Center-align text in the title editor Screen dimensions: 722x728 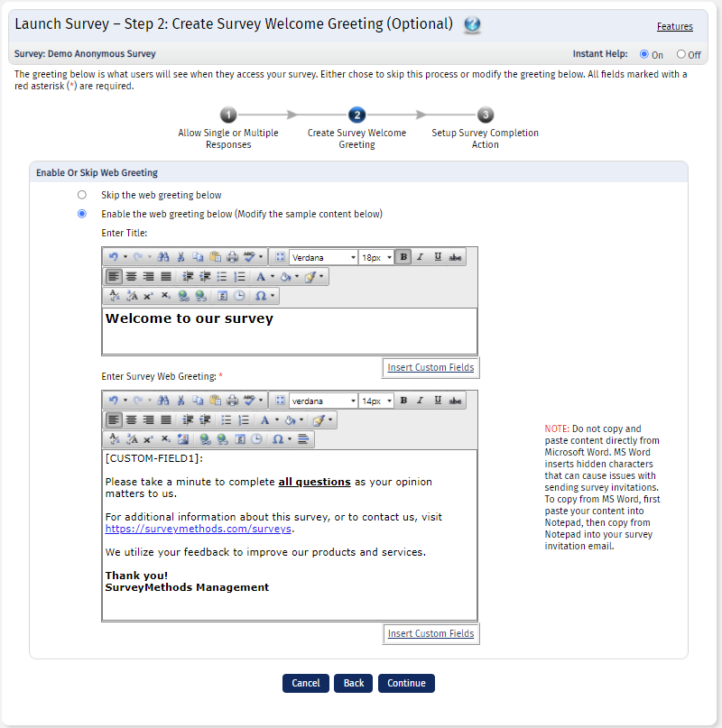click(x=131, y=277)
